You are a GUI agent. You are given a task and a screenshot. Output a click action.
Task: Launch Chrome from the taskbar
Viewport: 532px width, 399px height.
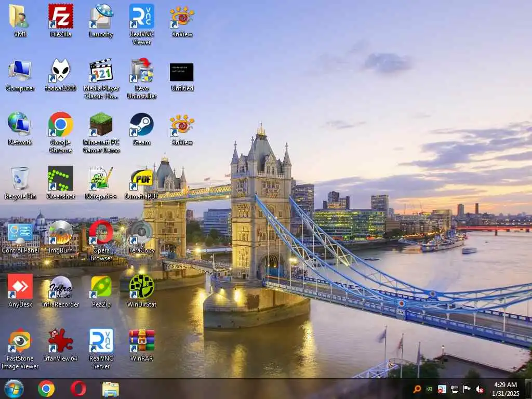click(46, 389)
